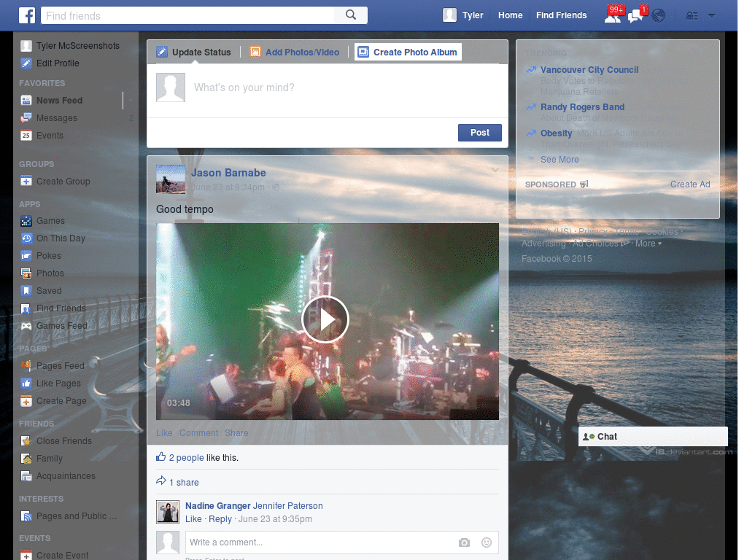This screenshot has height=560, width=747.
Task: Attach a photo via camera icon in comment box
Action: [x=464, y=542]
